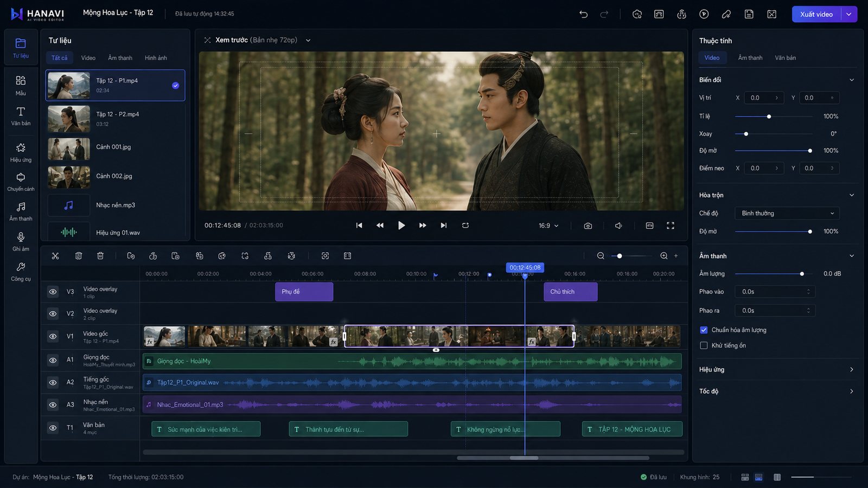Uncheck Chuẩn hóa âm lượng checkbox
Viewport: 868px width, 488px height.
(x=704, y=330)
